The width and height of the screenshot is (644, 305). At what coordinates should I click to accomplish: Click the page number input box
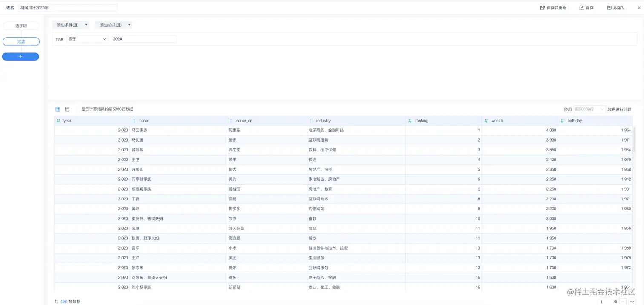click(x=605, y=302)
